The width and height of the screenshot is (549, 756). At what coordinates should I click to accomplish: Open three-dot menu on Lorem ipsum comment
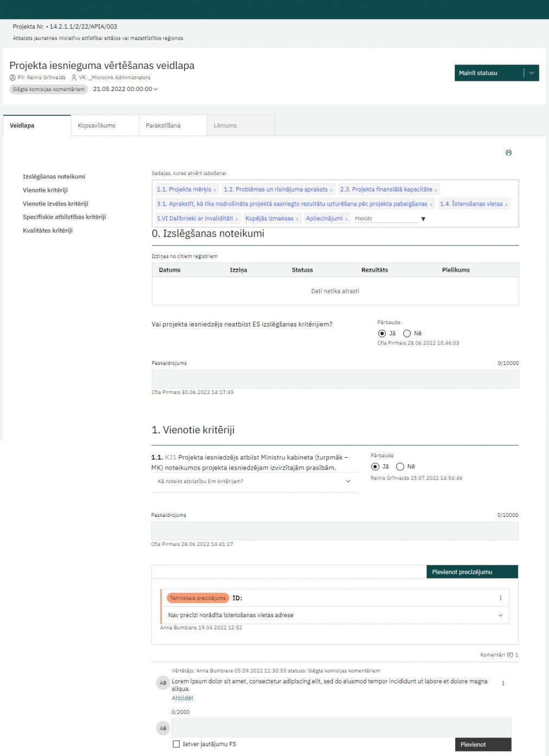coord(503,683)
